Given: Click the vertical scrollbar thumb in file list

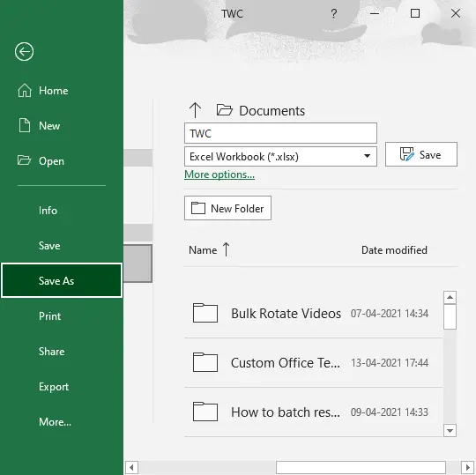Looking at the screenshot, I should coord(450,316).
